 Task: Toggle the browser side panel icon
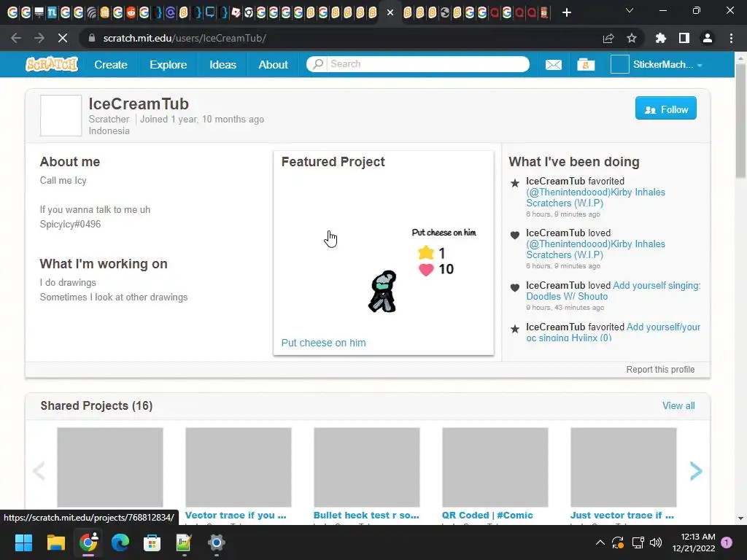click(x=684, y=38)
